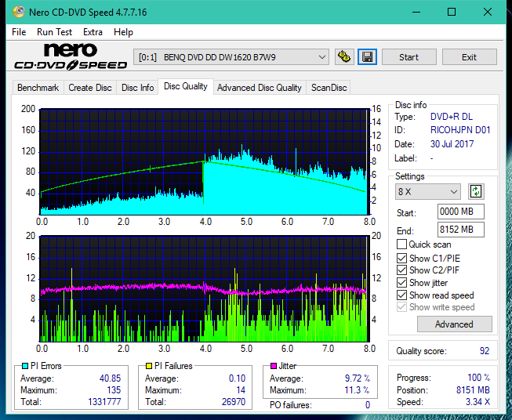Minimize the Nero window

(x=416, y=12)
